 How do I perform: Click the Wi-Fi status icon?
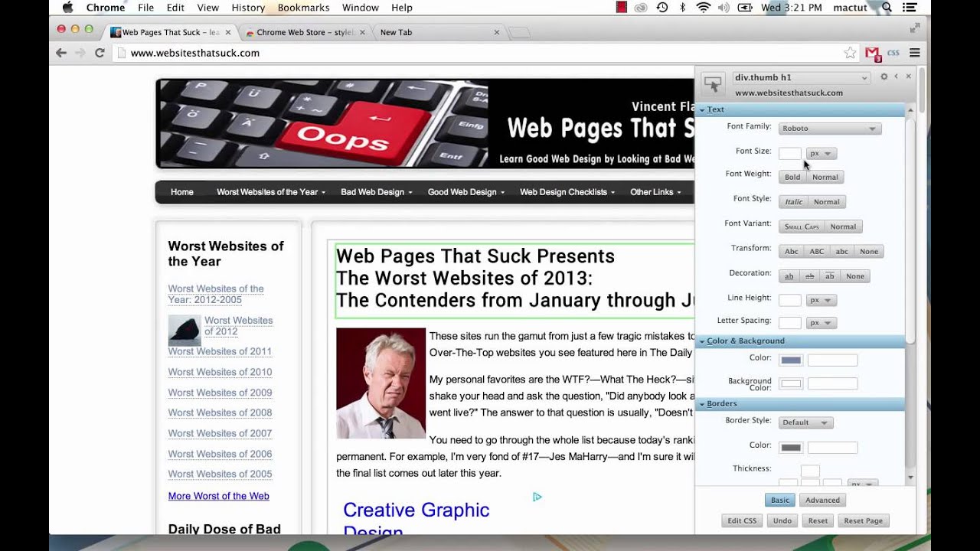tap(703, 8)
